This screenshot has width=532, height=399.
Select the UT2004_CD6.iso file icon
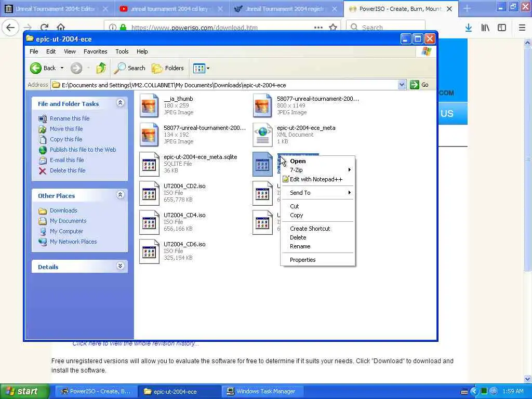(149, 251)
